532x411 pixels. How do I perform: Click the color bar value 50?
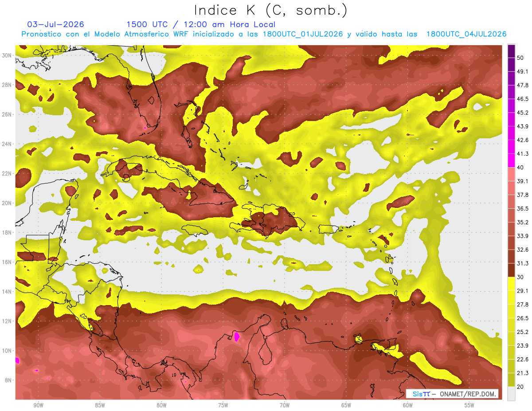(520, 58)
